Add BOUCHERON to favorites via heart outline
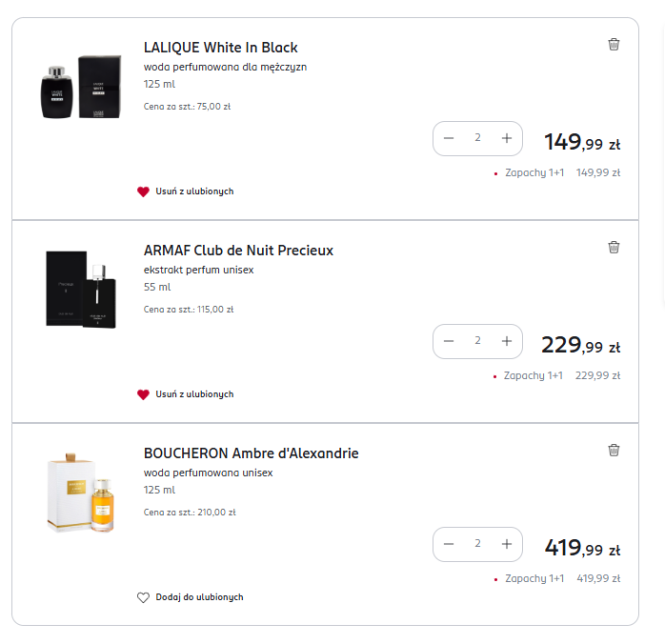This screenshot has height=644, width=665. point(144,597)
